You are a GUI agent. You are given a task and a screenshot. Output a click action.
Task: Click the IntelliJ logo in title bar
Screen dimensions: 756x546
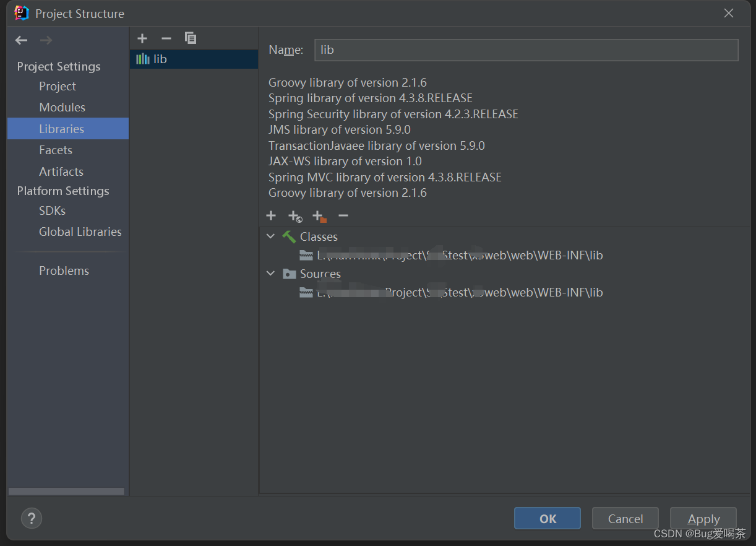pyautogui.click(x=22, y=13)
